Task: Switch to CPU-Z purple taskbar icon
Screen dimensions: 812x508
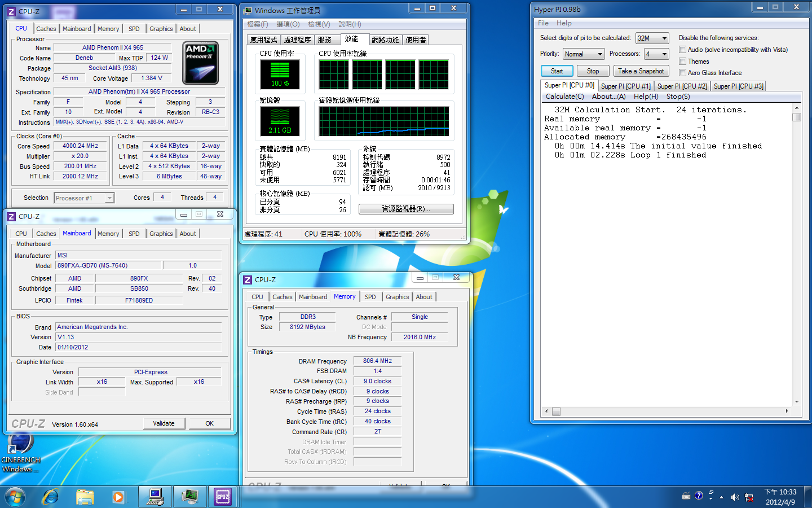Action: 223,497
